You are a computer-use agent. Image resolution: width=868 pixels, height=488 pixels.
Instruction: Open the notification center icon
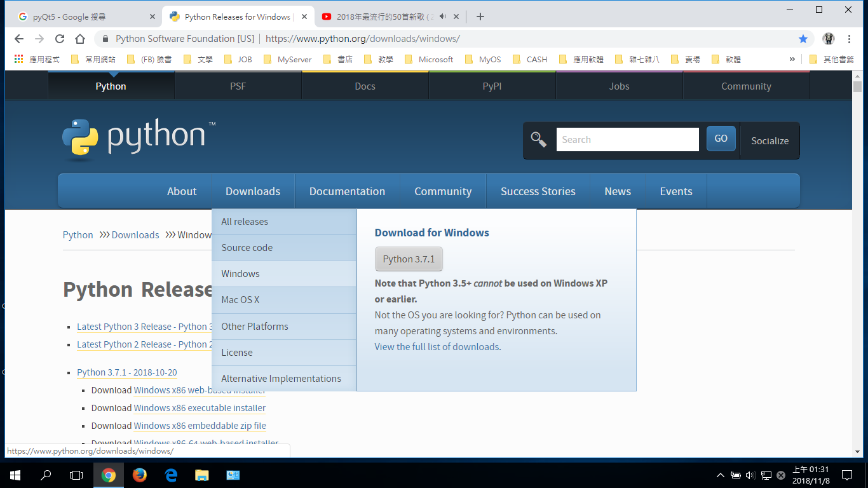point(846,475)
